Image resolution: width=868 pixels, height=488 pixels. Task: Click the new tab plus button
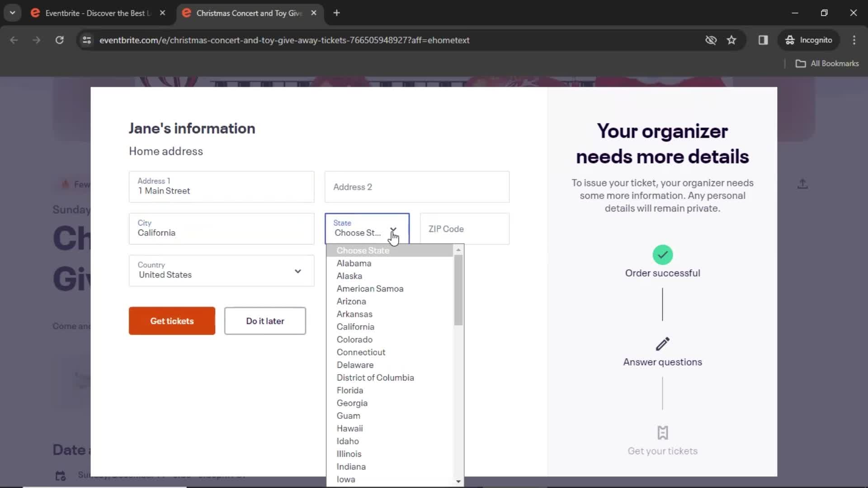click(337, 13)
